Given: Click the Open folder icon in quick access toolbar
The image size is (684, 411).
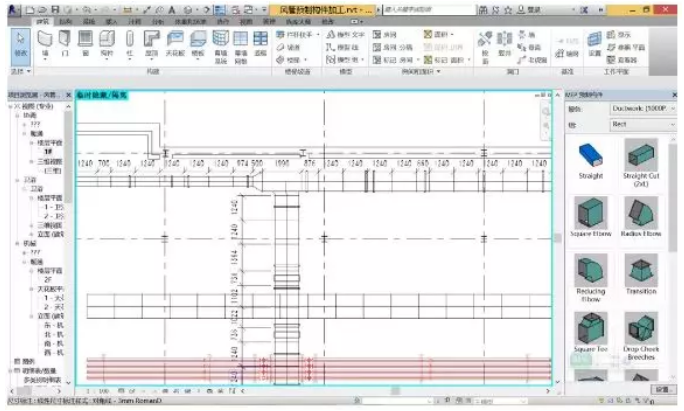Looking at the screenshot, I should [42, 10].
